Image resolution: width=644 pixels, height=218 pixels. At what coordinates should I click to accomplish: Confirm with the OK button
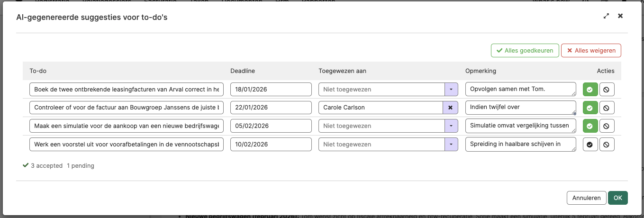pos(618,198)
